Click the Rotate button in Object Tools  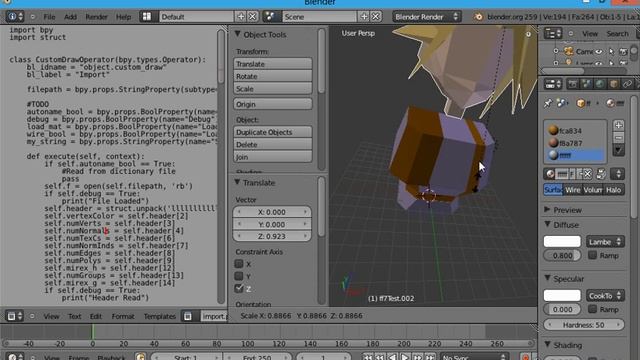click(273, 76)
